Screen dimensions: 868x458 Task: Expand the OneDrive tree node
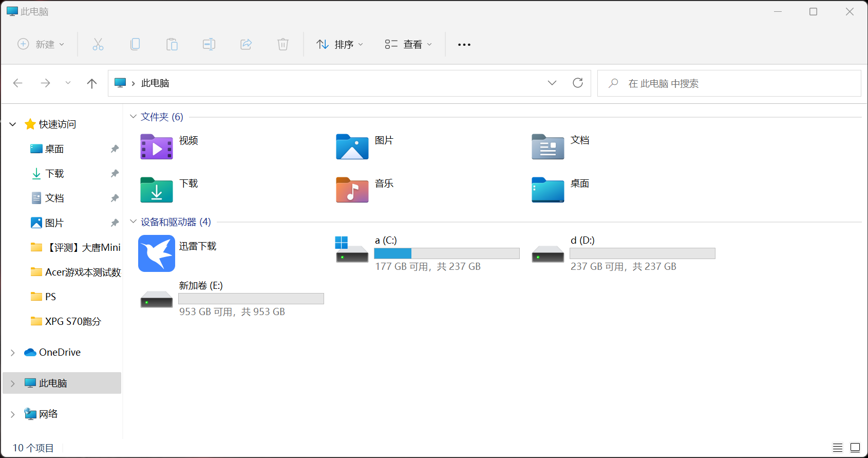pyautogui.click(x=13, y=353)
